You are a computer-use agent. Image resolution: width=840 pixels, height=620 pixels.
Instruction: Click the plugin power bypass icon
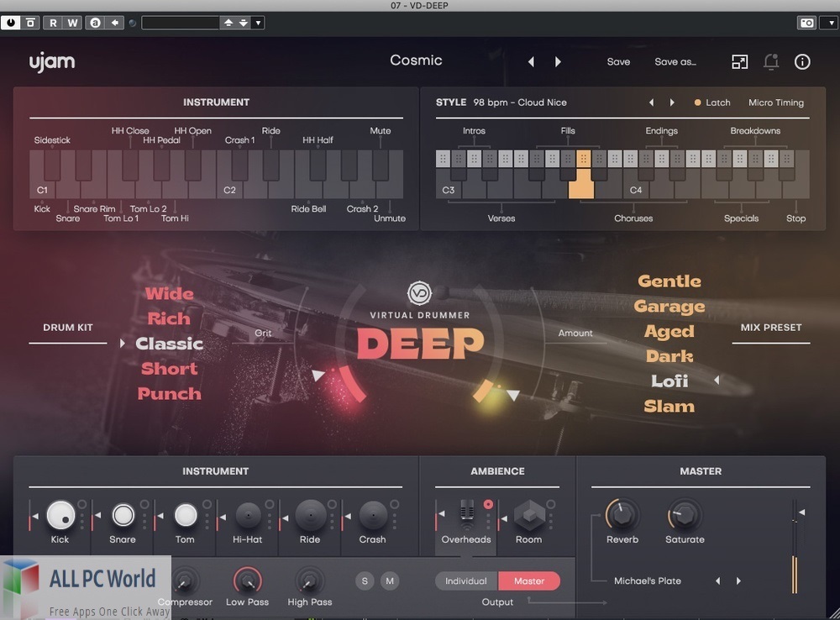(x=11, y=23)
